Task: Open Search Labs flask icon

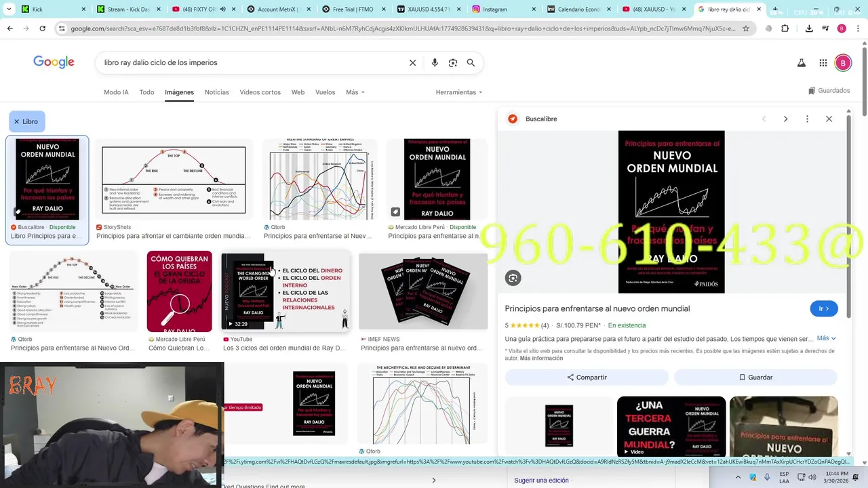Action: pos(801,63)
